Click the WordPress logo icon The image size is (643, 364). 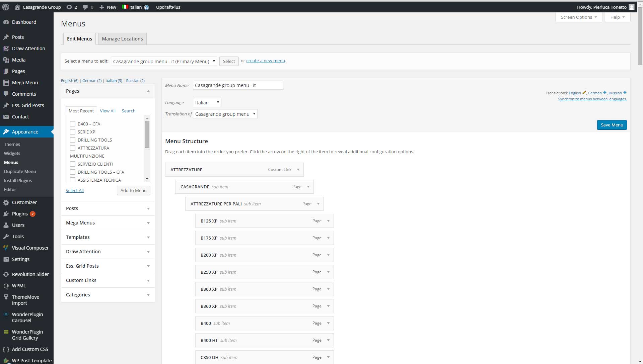pyautogui.click(x=6, y=7)
